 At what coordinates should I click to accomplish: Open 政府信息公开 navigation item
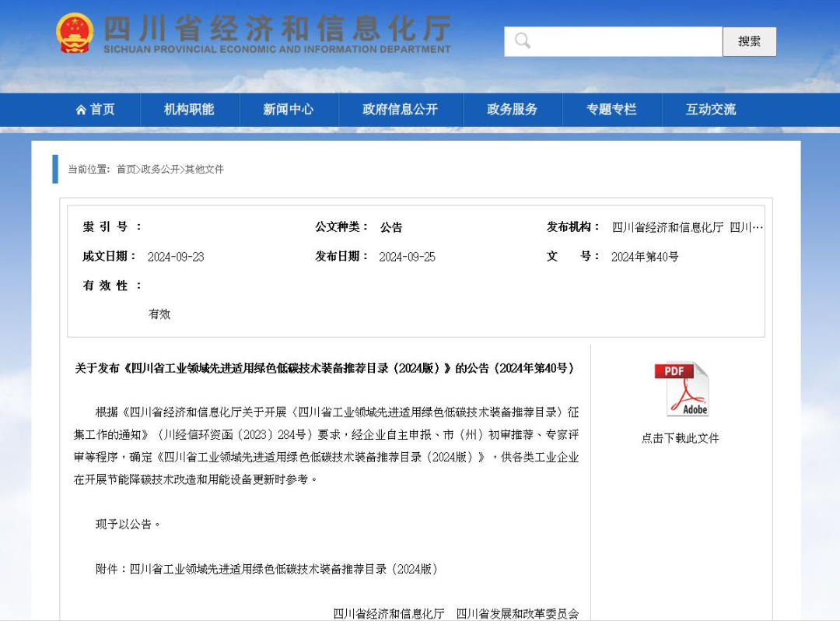pos(400,110)
